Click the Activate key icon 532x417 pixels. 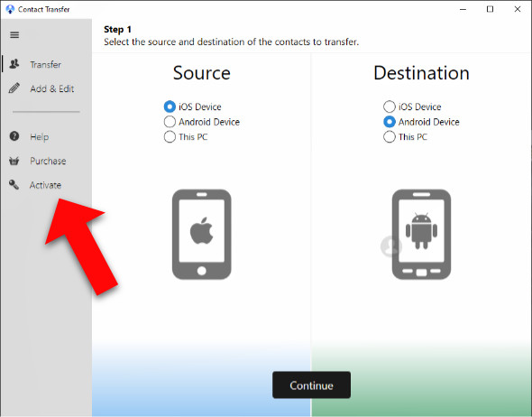pos(14,185)
